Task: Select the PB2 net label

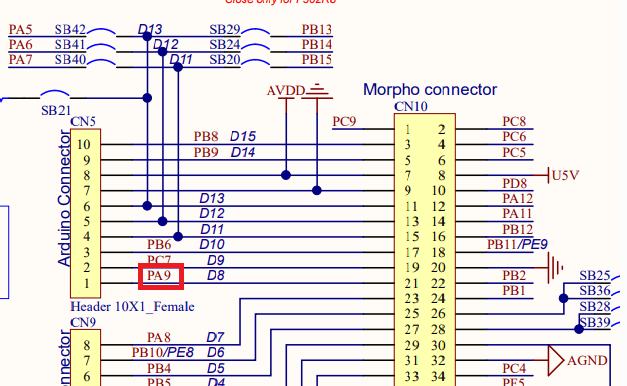Action: pos(514,276)
